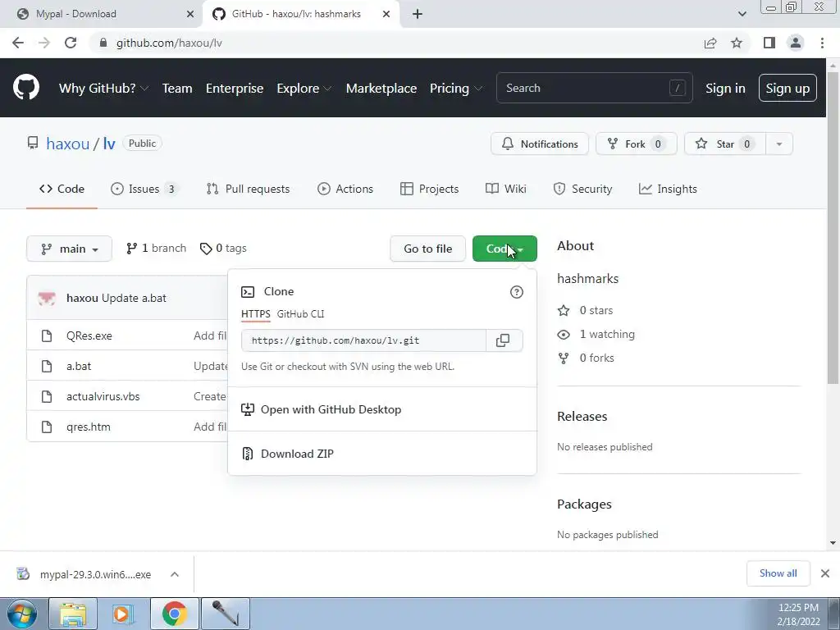This screenshot has height=630, width=840.
Task: Open File Explorer from taskbar
Action: 73,614
